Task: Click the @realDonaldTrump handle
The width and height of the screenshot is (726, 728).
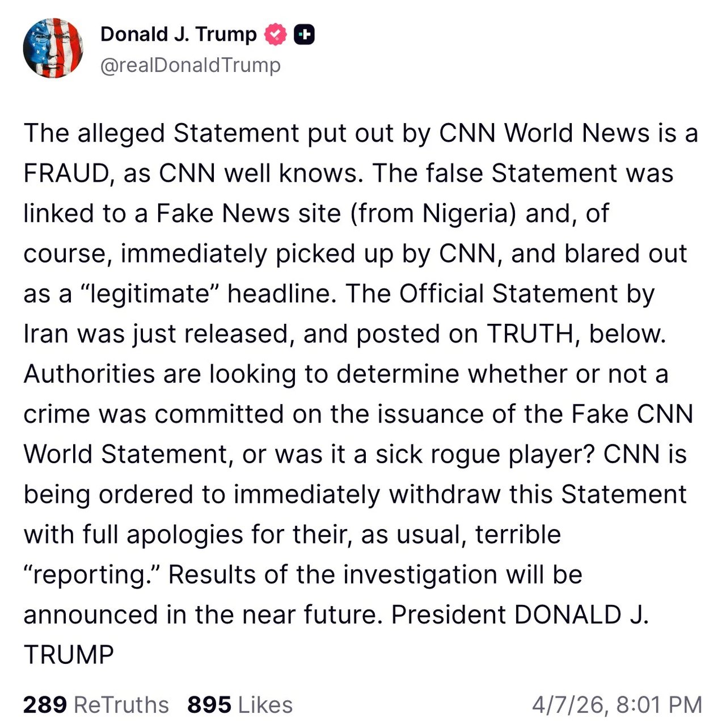Action: (x=190, y=65)
